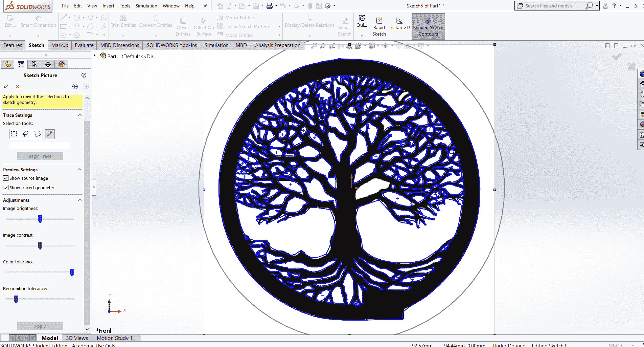
Task: Open the Options gear icon
Action: (x=328, y=6)
